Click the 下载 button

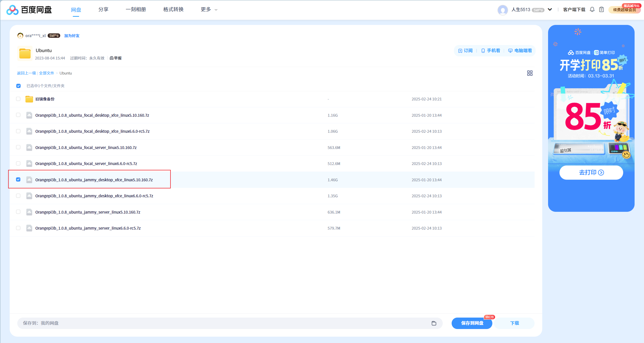coord(514,323)
